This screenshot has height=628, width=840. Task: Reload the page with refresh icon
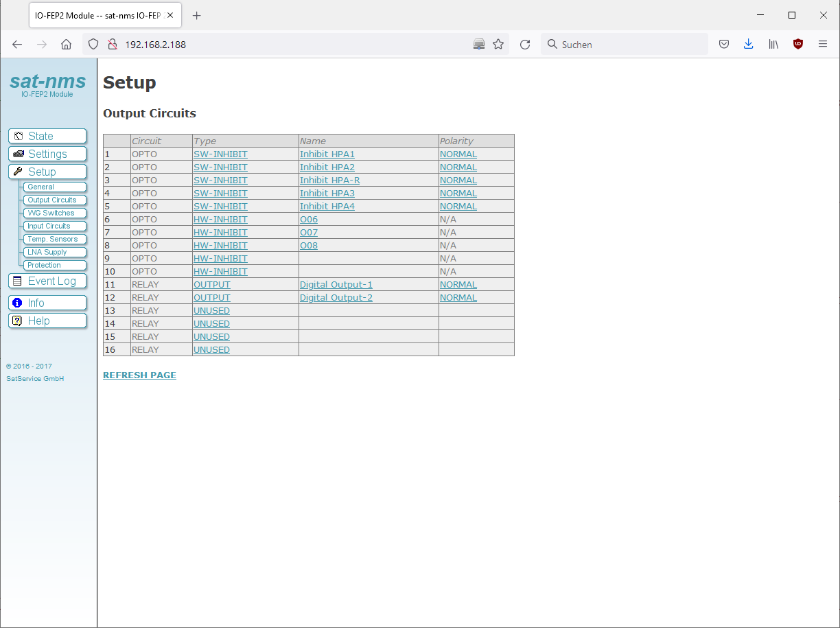point(525,44)
